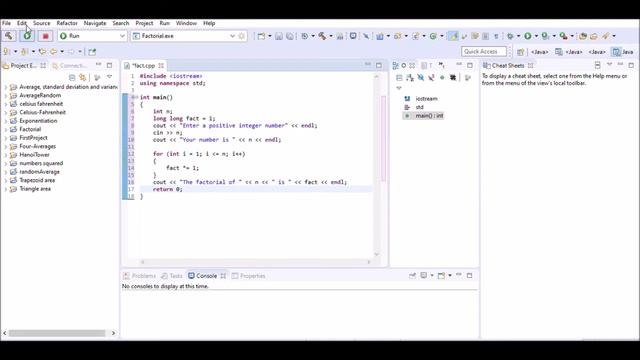Open the Source menu
Viewport: 640px width, 360px height.
(42, 23)
